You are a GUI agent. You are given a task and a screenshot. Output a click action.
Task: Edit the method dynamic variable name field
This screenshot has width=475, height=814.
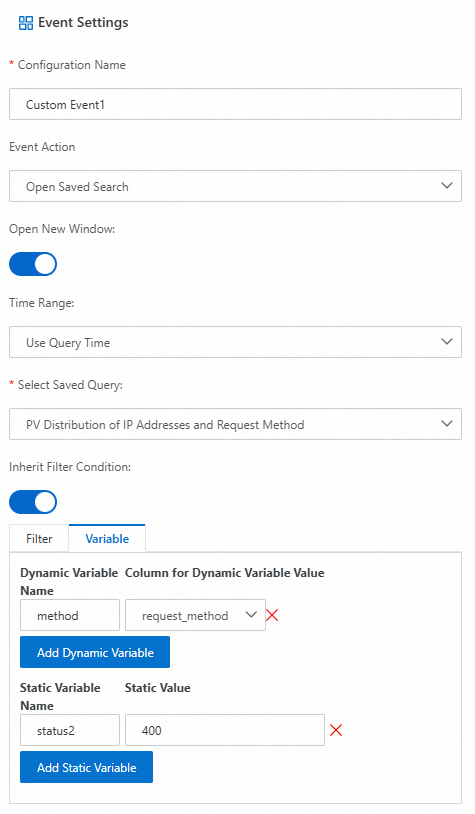(x=70, y=615)
